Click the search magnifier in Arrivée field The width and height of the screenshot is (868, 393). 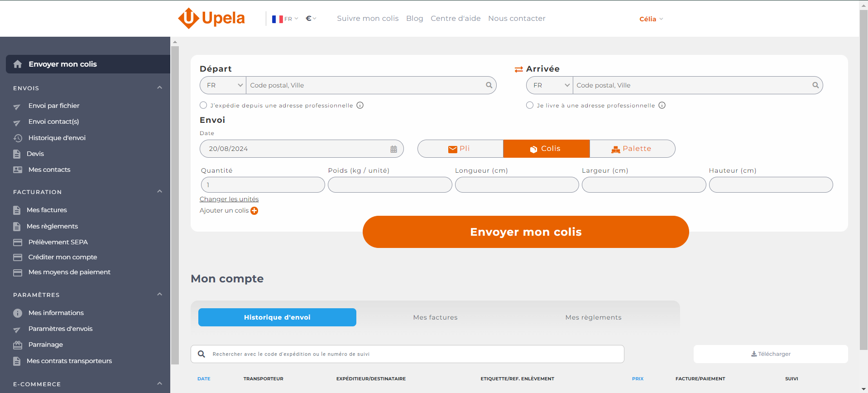[815, 85]
